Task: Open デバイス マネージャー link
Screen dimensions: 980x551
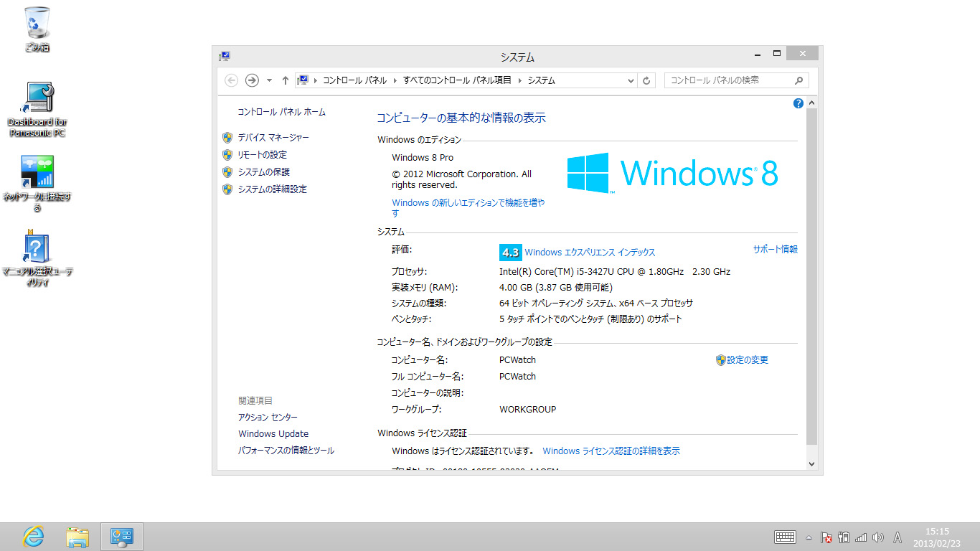Action: click(x=273, y=137)
